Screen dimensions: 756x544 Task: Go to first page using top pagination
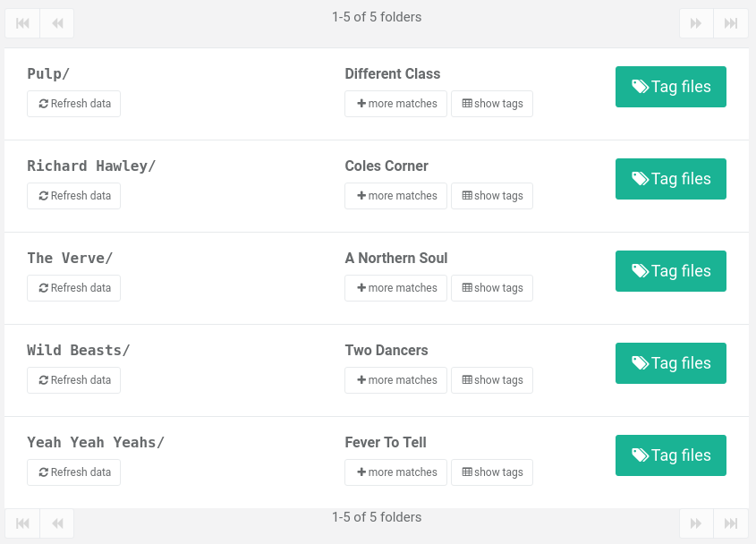[22, 23]
